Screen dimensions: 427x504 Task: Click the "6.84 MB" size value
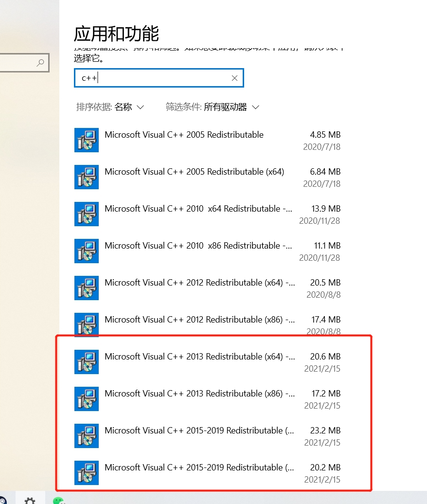pos(325,172)
